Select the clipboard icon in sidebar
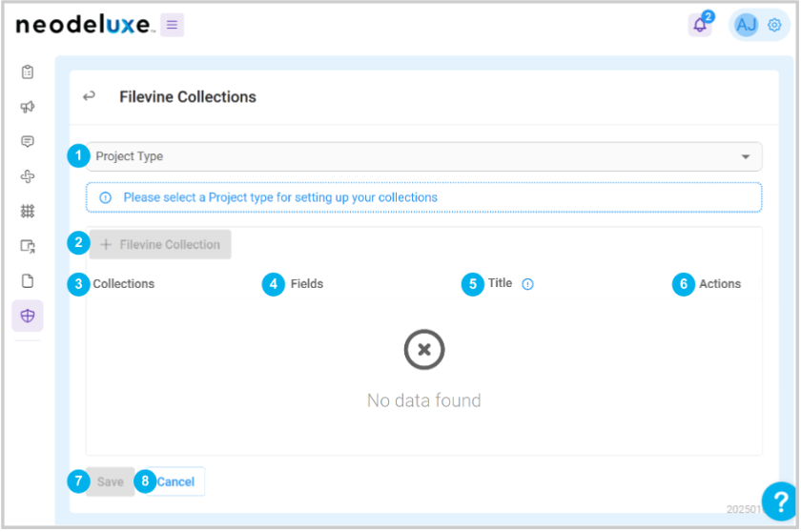The width and height of the screenshot is (801, 532). [28, 72]
